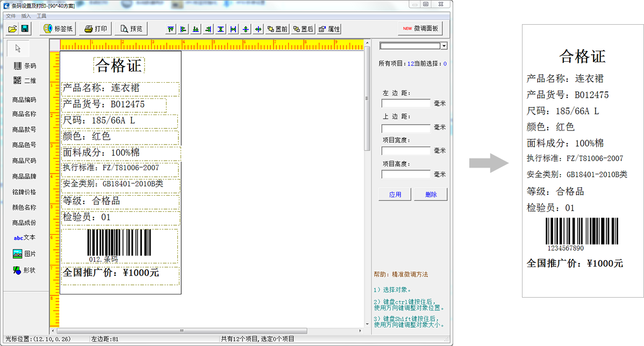
Task: Expand the item selector dropdown
Action: tap(444, 46)
